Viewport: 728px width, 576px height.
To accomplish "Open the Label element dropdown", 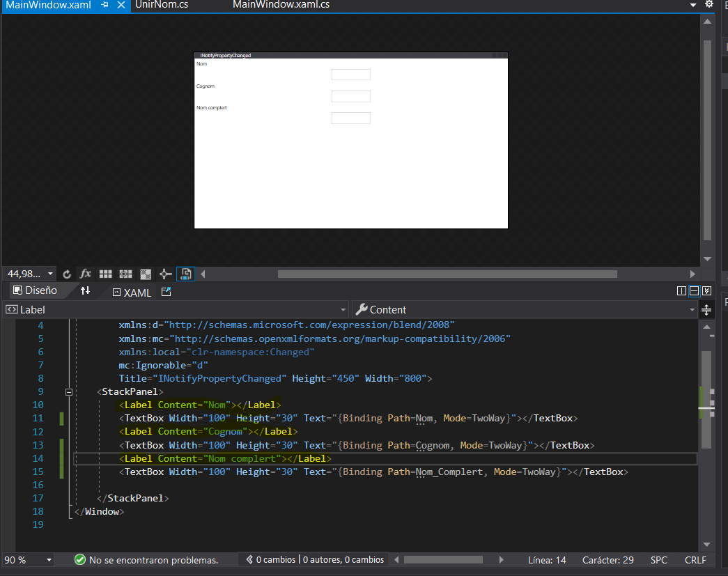I will pyautogui.click(x=343, y=309).
